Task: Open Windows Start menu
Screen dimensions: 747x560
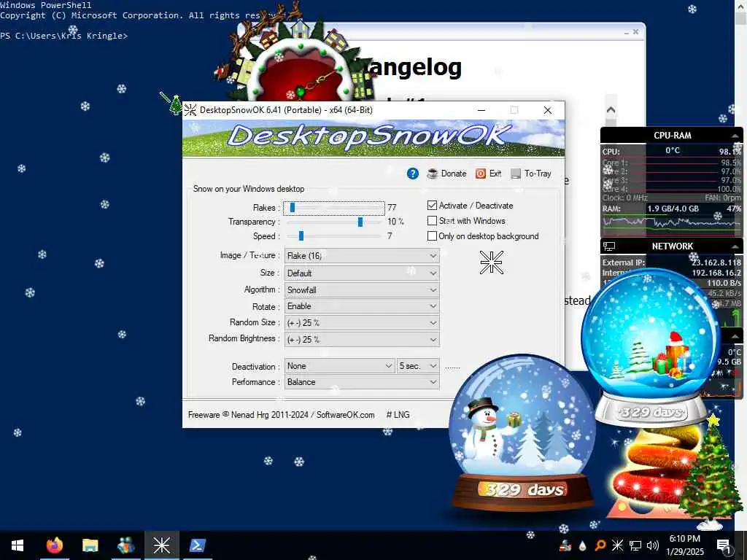Action: [18, 545]
